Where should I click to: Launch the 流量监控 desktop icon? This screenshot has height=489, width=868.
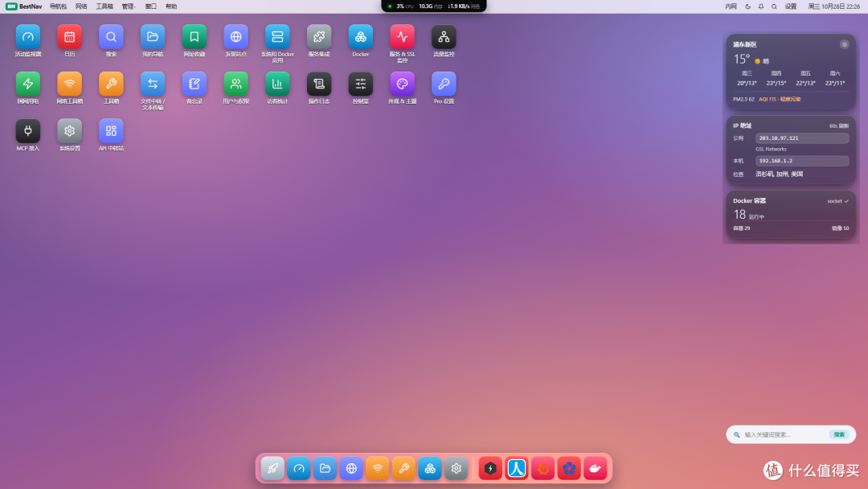(444, 37)
